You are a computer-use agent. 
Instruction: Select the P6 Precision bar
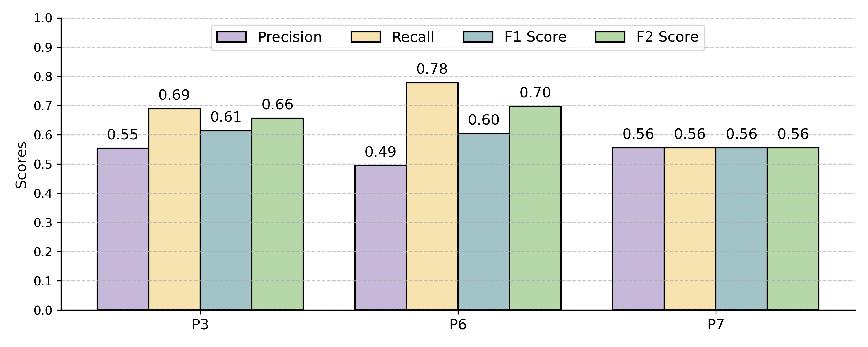[380, 237]
